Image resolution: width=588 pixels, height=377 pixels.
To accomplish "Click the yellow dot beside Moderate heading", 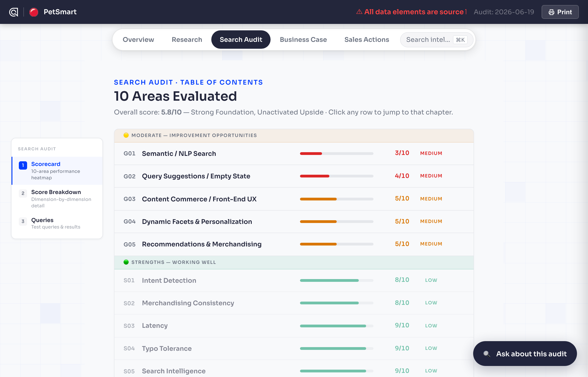I will 126,135.
